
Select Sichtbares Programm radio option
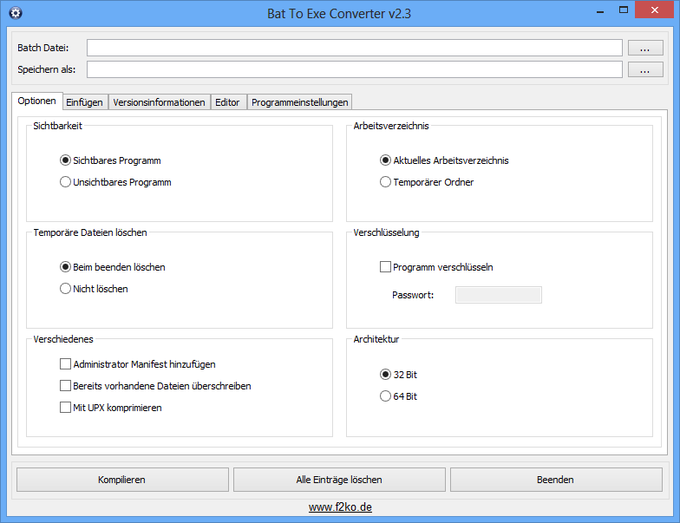(x=110, y=160)
